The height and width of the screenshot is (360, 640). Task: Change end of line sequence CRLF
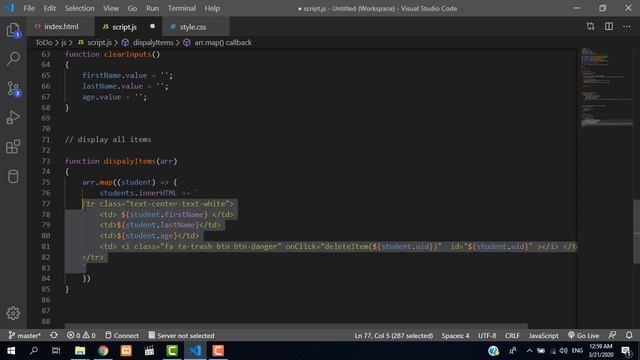tap(512, 336)
